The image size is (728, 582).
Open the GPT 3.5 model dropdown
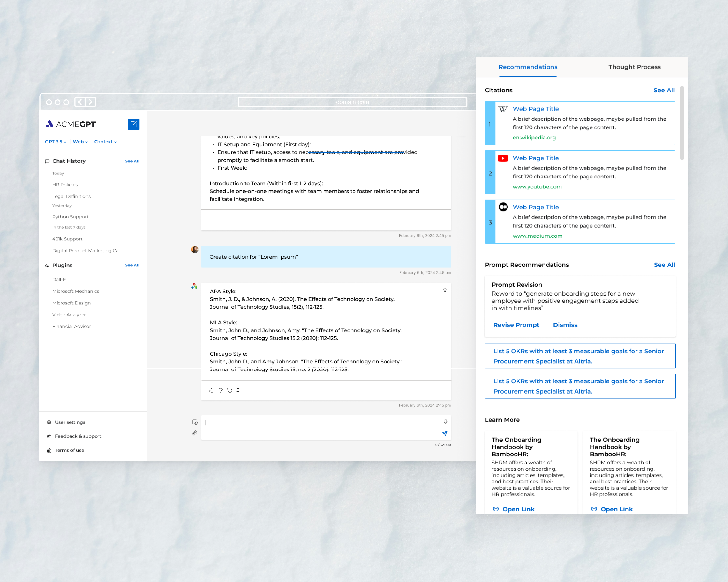pos(56,142)
